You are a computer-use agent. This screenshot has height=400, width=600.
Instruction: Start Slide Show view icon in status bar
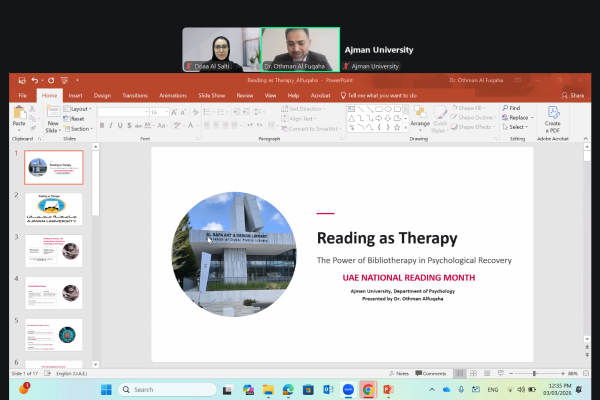tap(501, 373)
